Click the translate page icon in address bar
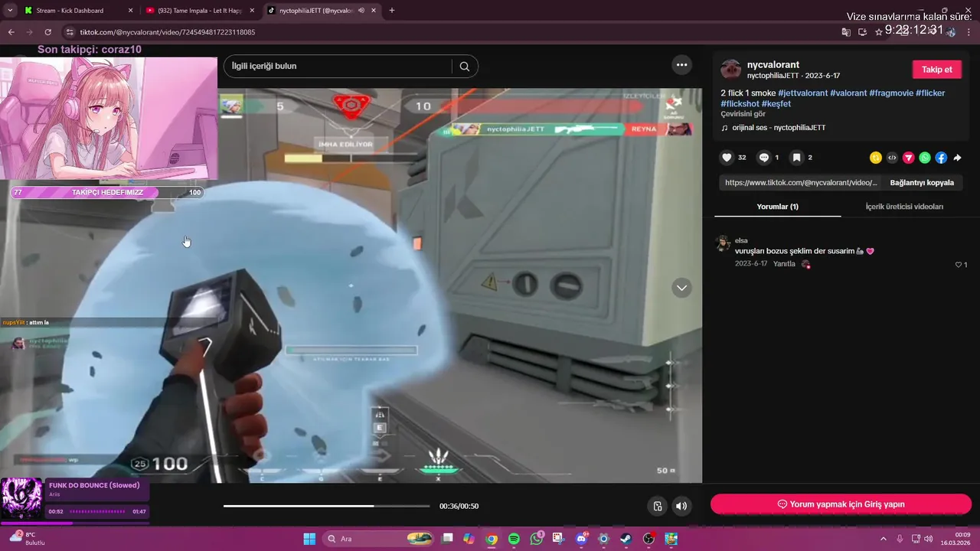 [x=846, y=32]
